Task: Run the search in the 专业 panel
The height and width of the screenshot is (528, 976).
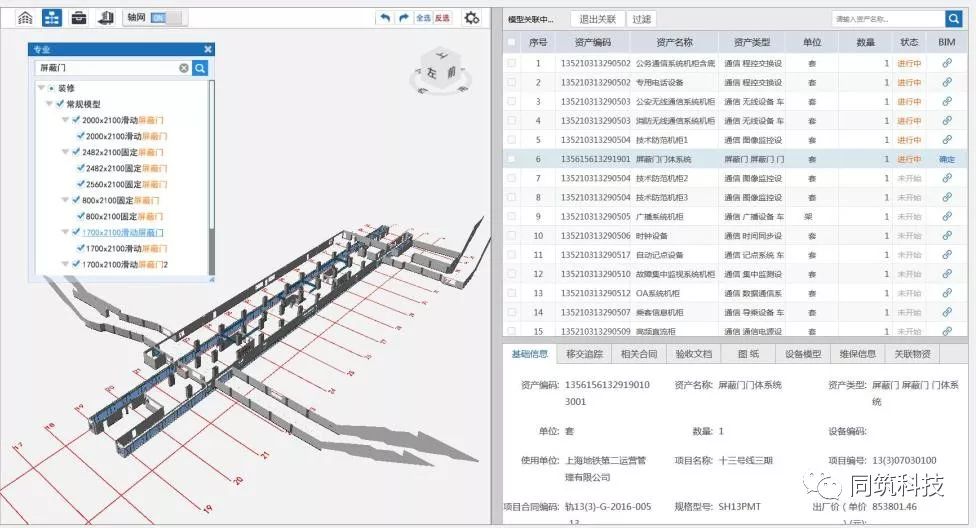Action: tap(200, 68)
